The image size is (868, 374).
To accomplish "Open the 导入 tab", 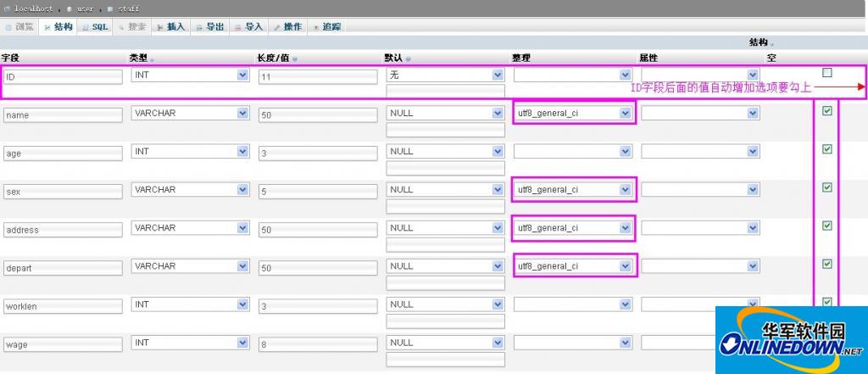I will [x=248, y=27].
